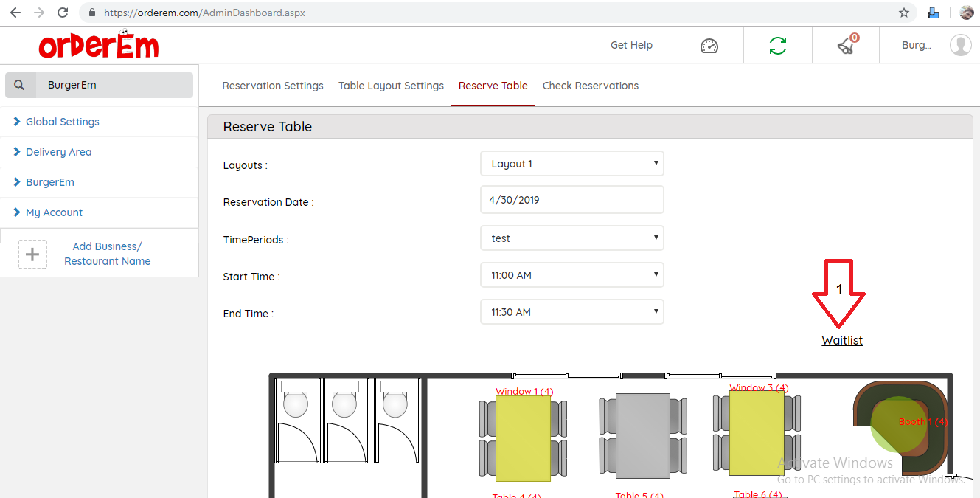Click the Get Help link
This screenshot has width=980, height=498.
(631, 45)
